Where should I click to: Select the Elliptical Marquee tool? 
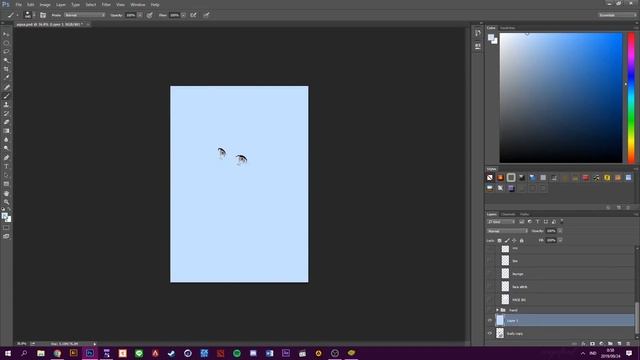(x=6, y=43)
